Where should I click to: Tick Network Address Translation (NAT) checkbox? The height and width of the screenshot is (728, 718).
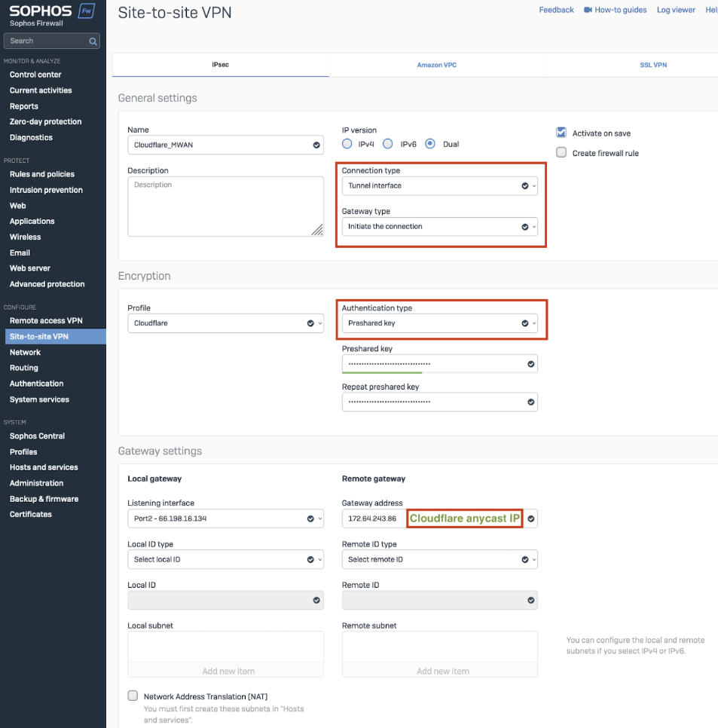click(133, 696)
